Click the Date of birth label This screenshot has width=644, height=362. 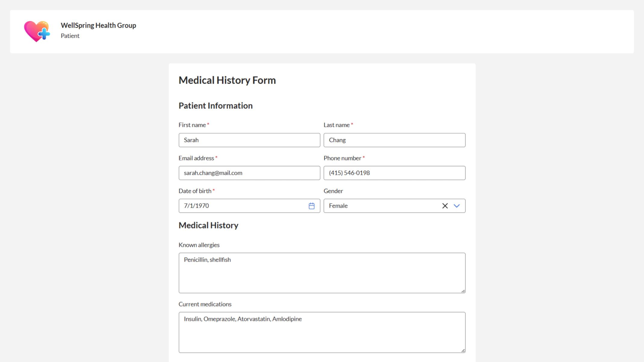click(x=195, y=191)
